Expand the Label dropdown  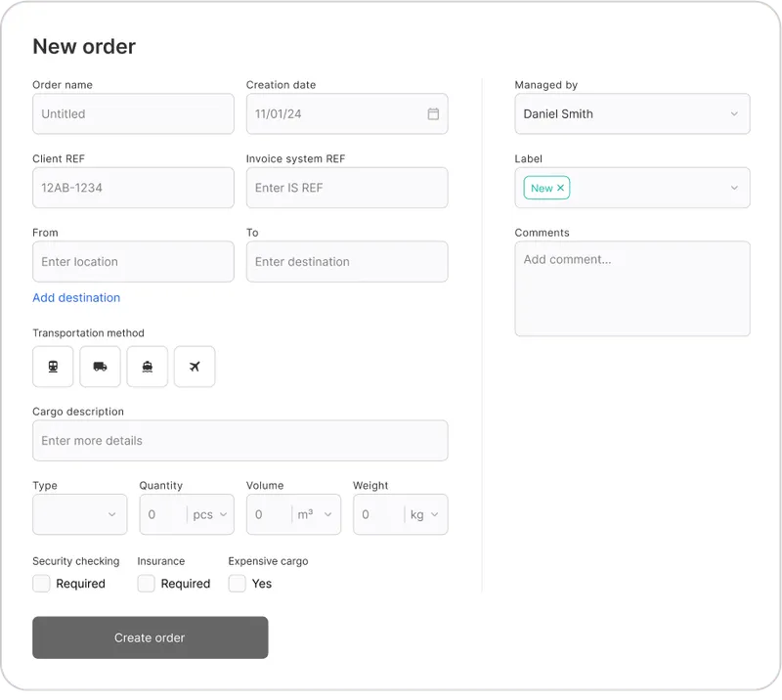(x=734, y=188)
